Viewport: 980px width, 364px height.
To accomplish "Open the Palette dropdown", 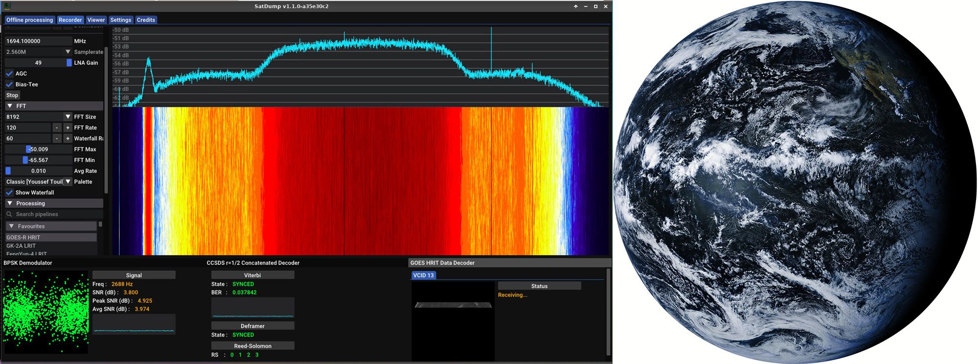I will (x=68, y=182).
